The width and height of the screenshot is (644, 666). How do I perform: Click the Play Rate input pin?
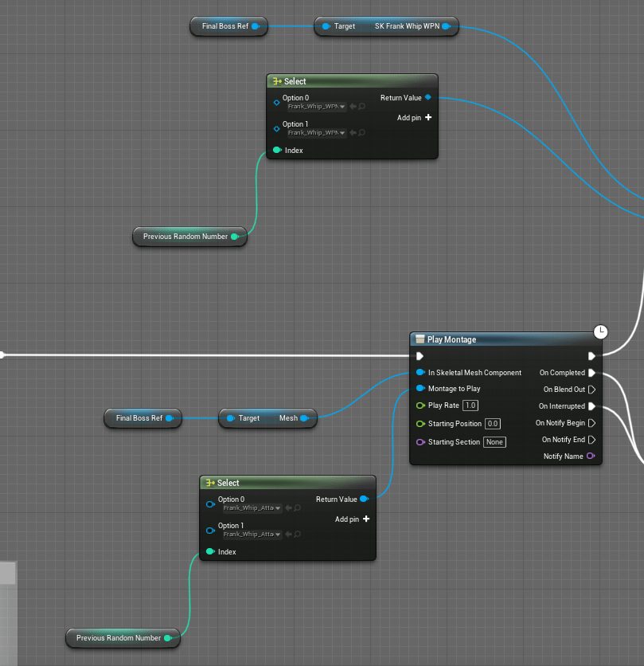420,405
